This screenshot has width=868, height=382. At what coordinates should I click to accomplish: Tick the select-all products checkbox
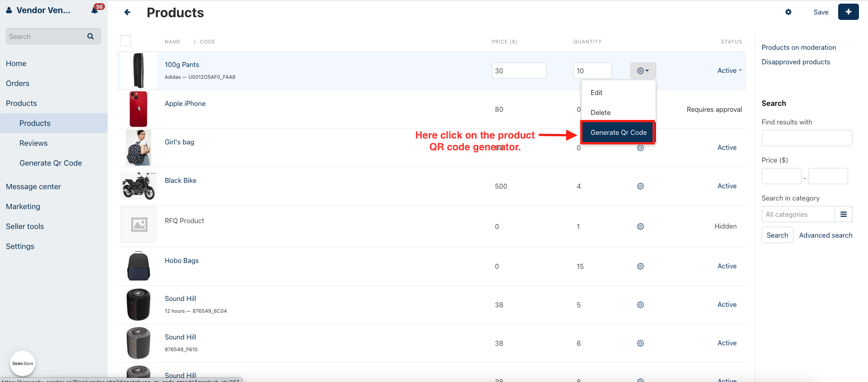125,41
